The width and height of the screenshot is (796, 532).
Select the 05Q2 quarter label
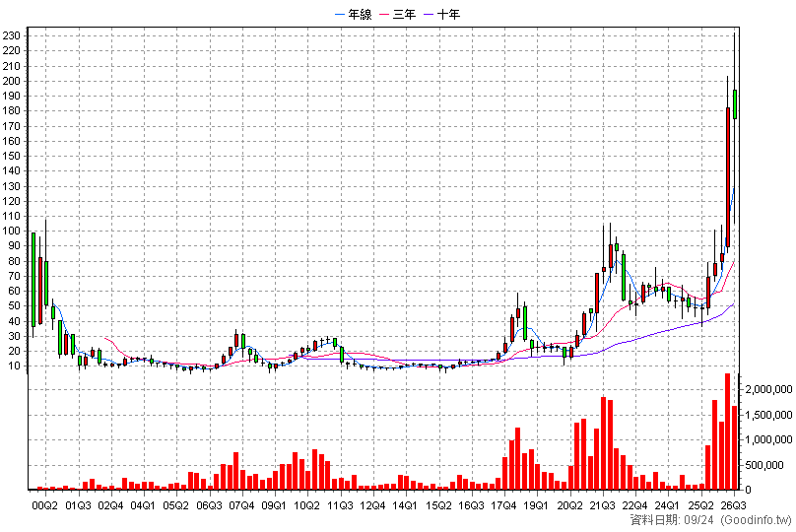175,505
